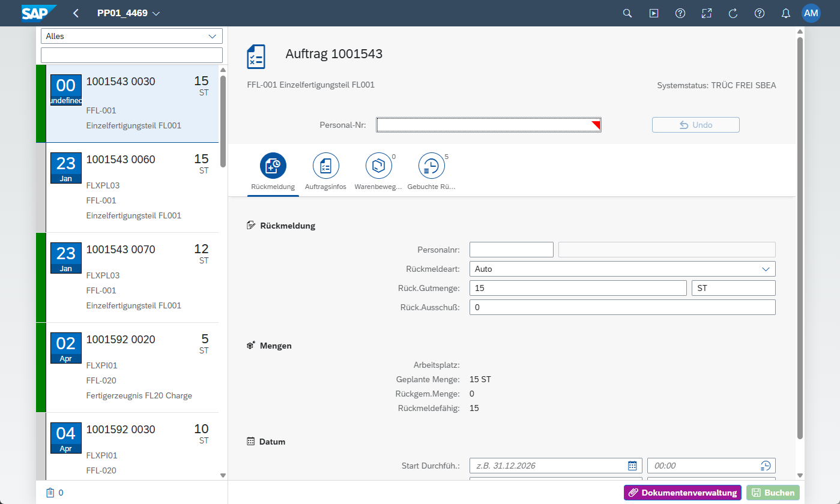Click the Undo button
Screen dimensions: 840x504
[x=695, y=125]
